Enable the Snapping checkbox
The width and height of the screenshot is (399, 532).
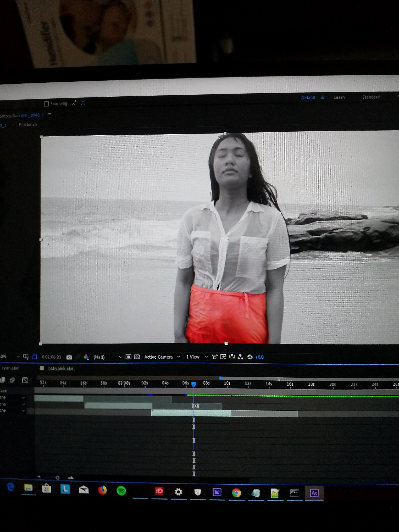(x=46, y=104)
